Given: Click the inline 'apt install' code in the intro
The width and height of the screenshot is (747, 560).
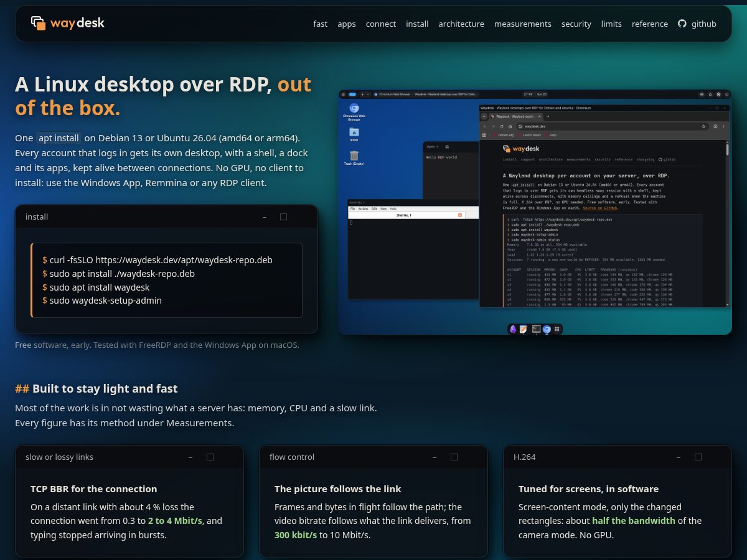Looking at the screenshot, I should (59, 138).
